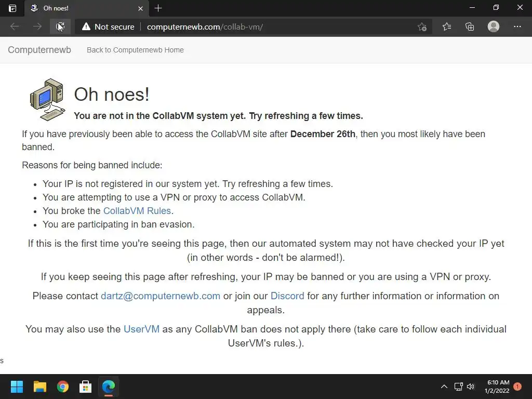Open the UserVM link

[141, 329]
